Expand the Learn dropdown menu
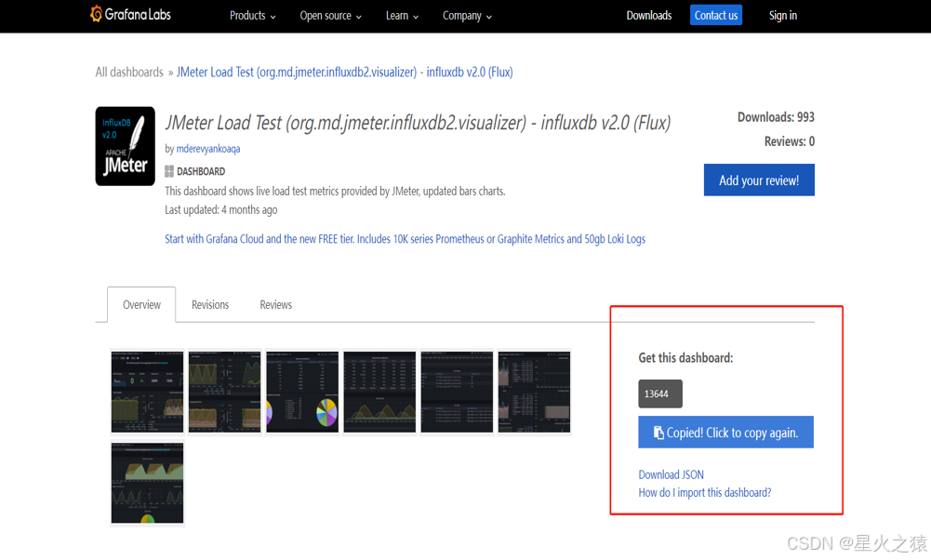Screen dimensions: 931x560 tap(402, 16)
